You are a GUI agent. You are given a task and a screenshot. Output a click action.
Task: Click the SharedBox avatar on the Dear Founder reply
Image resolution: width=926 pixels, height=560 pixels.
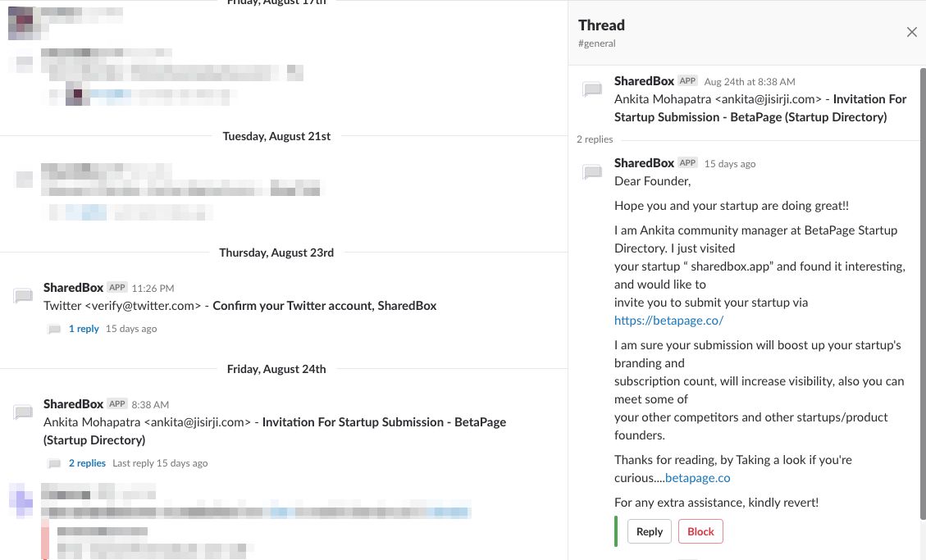(592, 171)
